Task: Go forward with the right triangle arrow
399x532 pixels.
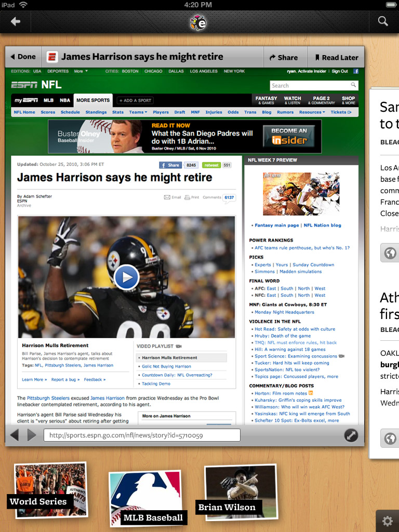Action: coord(32,435)
